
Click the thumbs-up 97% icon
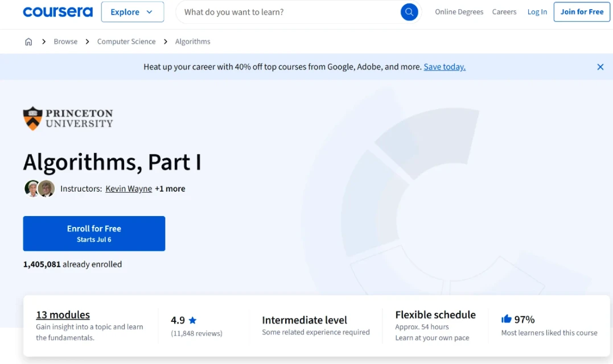506,319
